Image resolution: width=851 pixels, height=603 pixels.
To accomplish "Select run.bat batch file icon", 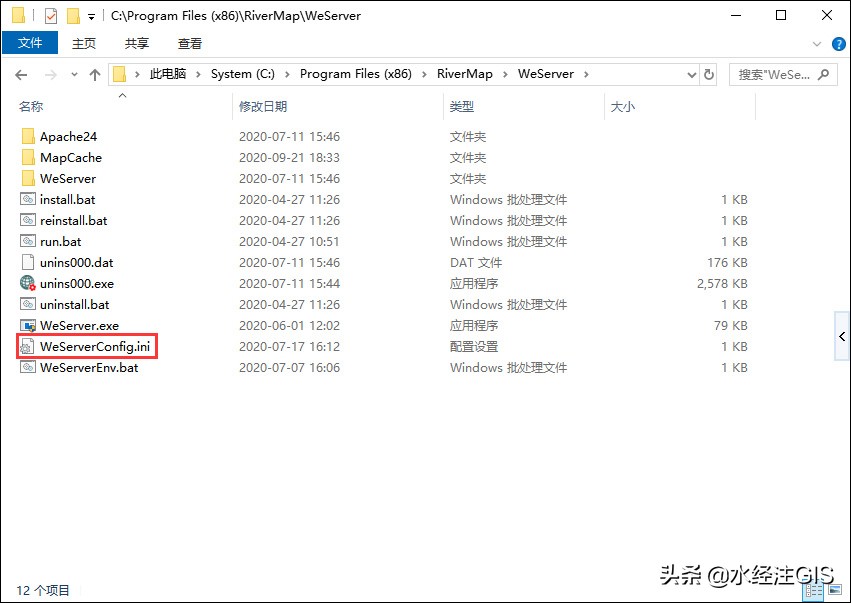I will coord(28,242).
